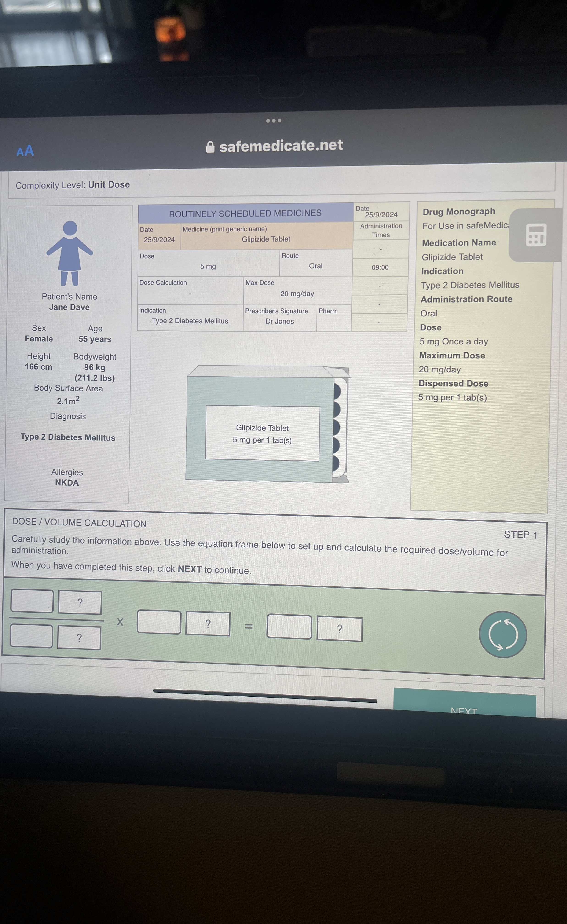Viewport: 567px width, 924px height.
Task: Click the 09:00 administration time cell
Action: [380, 267]
